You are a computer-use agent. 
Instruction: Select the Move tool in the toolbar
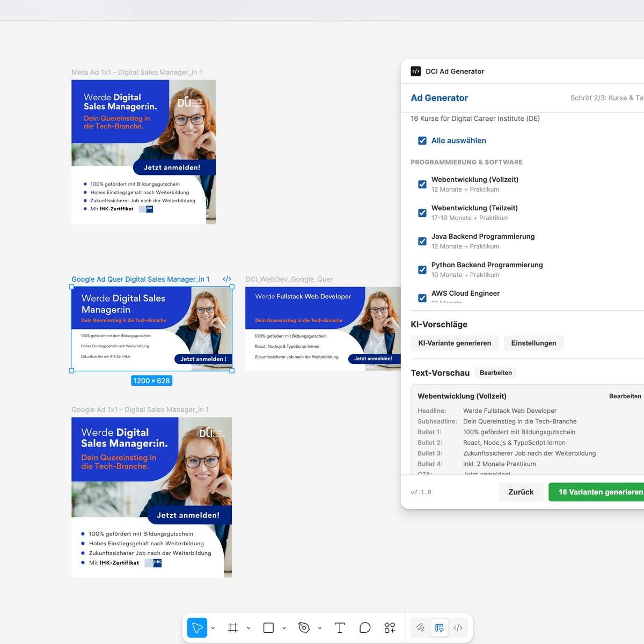(197, 627)
